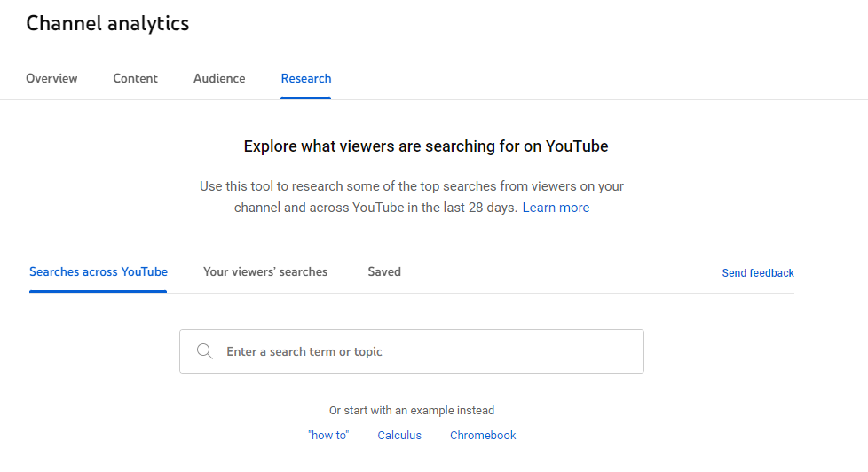Switch to the Content tab
The height and width of the screenshot is (472, 868).
point(136,79)
